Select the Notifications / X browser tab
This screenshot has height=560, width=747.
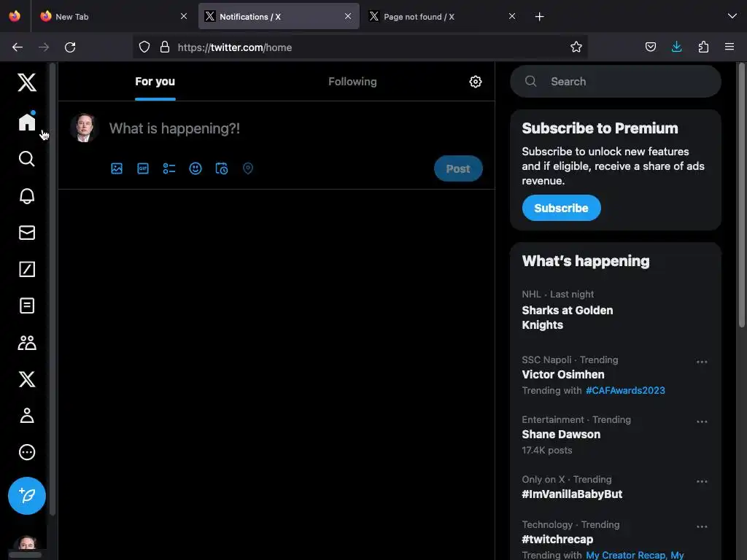tap(279, 17)
